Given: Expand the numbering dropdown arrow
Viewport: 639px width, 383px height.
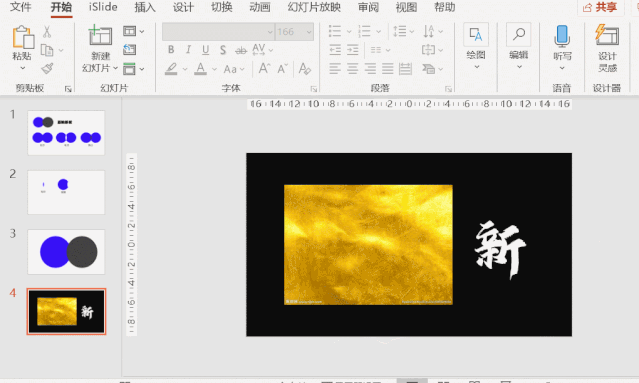Looking at the screenshot, I should (378, 31).
